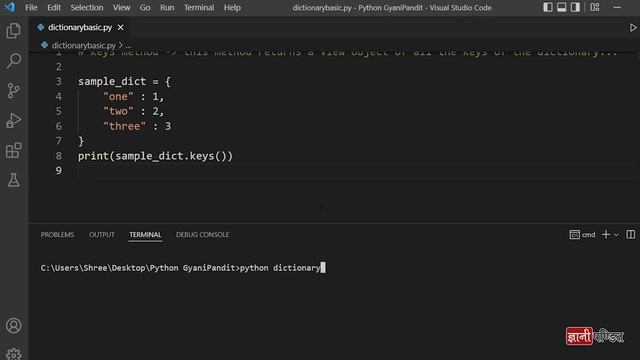Open the Extensions view
Screen dimensions: 640x360
coord(13,150)
